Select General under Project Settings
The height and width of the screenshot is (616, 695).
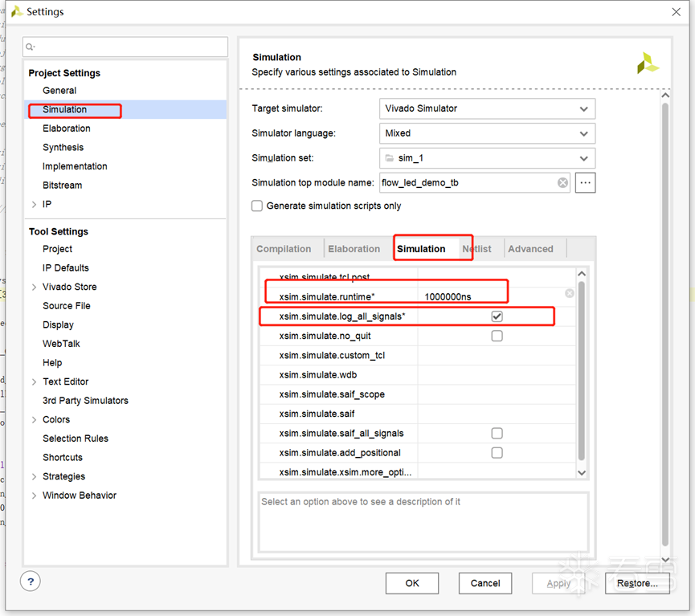coord(59,91)
